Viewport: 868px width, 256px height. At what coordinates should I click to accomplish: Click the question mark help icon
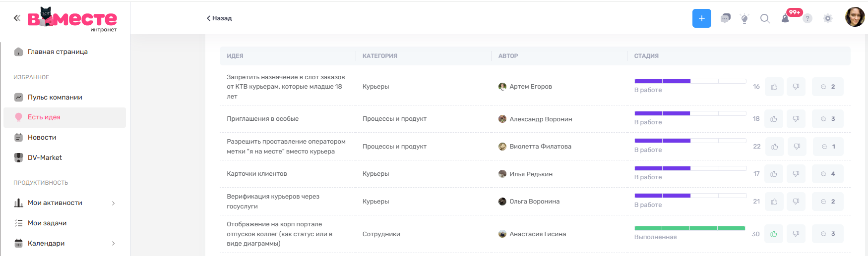pyautogui.click(x=807, y=18)
